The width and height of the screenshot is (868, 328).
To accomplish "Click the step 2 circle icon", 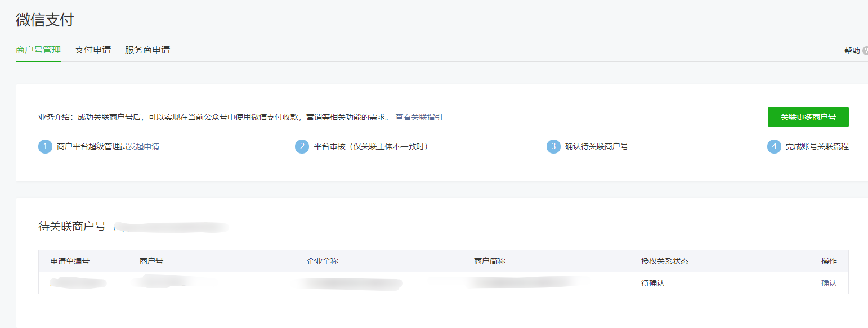I will pyautogui.click(x=302, y=147).
